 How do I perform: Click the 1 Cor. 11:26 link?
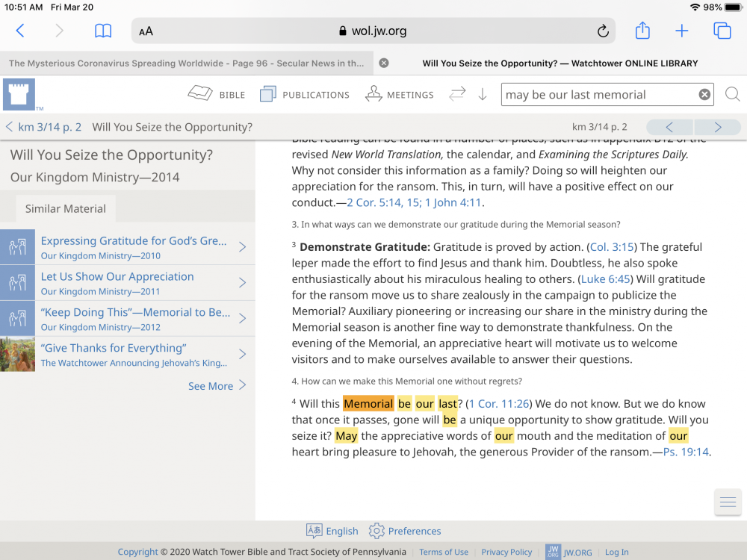pyautogui.click(x=499, y=404)
